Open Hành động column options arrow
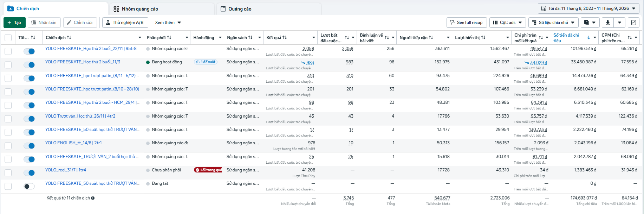This screenshot has width=644, height=214. point(220,38)
